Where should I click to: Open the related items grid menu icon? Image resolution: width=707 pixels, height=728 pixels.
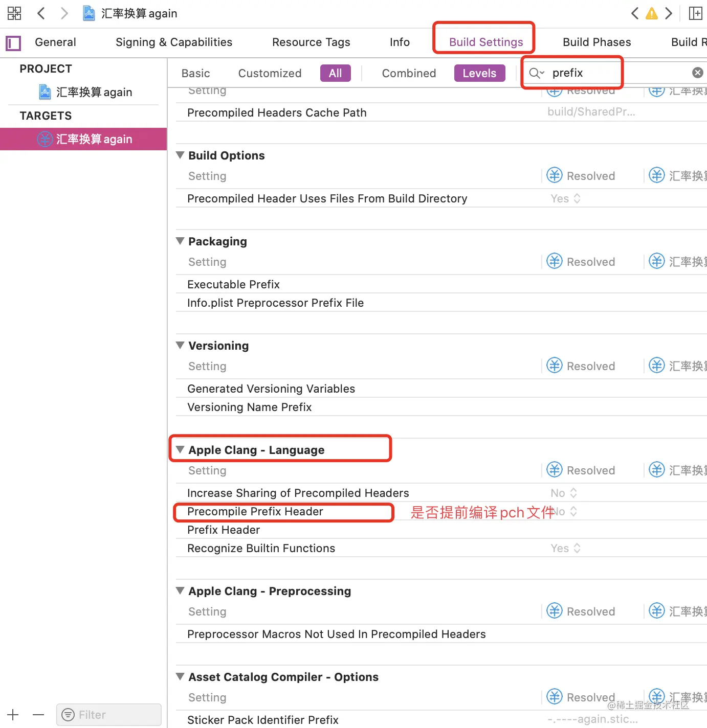14,13
